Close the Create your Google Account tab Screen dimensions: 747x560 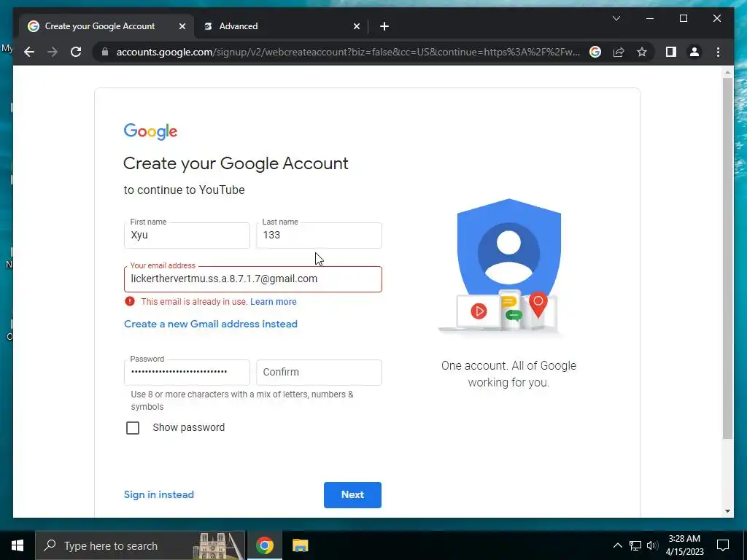click(182, 26)
